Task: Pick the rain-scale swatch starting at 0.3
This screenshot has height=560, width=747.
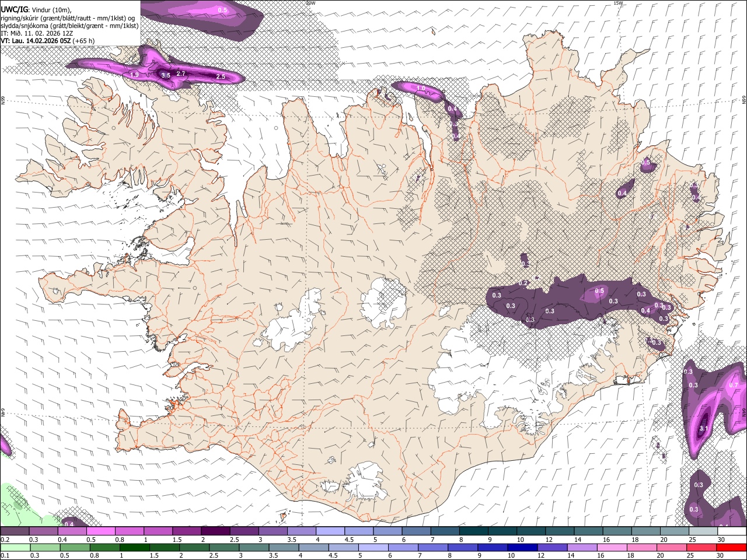Action: pyautogui.click(x=45, y=548)
